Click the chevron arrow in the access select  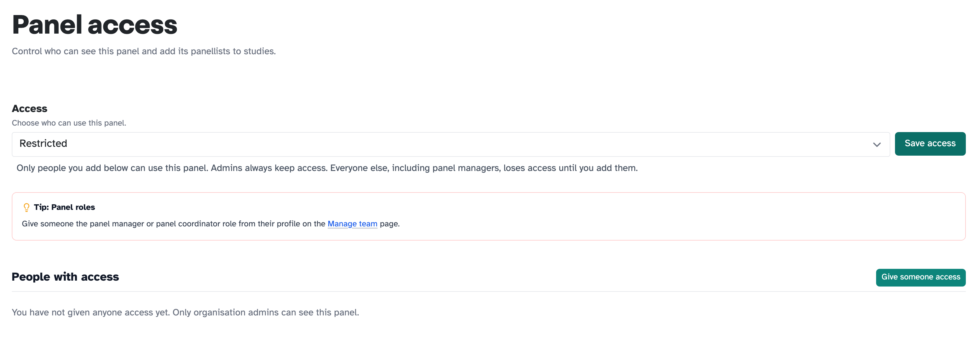(x=876, y=144)
